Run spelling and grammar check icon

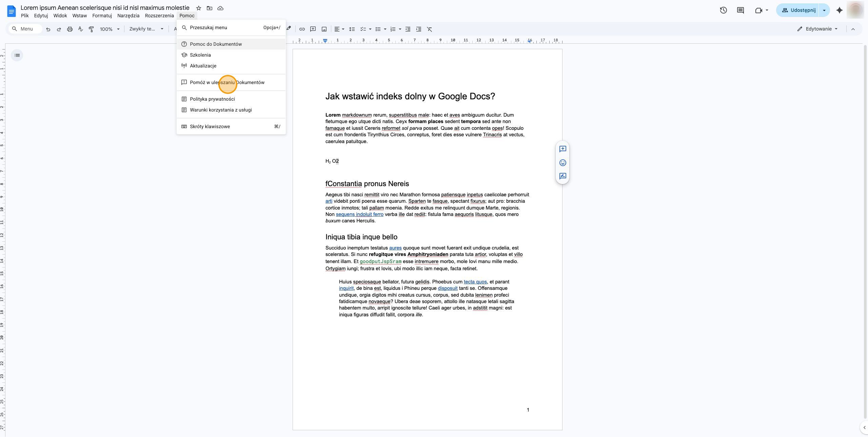tap(81, 29)
